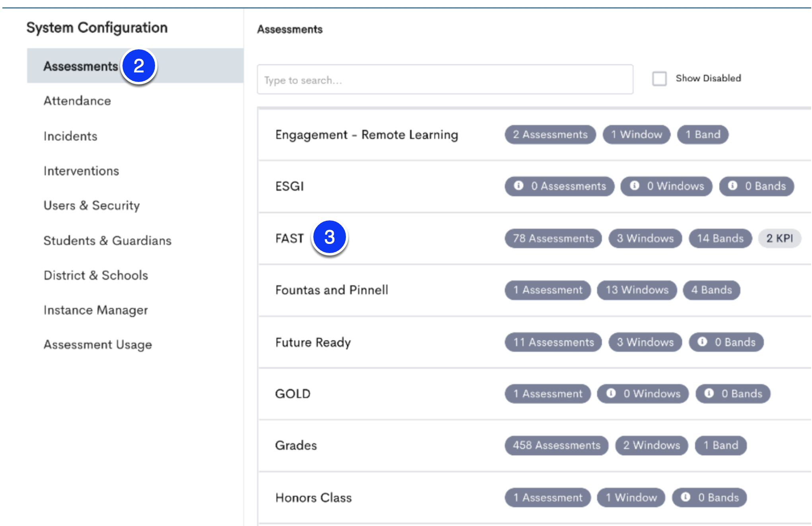Select Students & Guardians in sidebar
Screen dimensions: 812x526
click(107, 240)
